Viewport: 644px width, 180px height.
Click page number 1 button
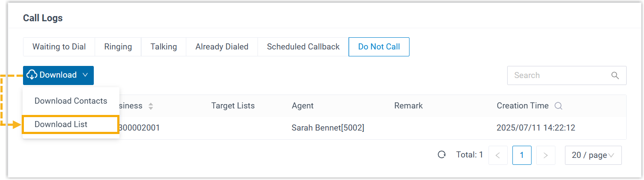click(522, 155)
